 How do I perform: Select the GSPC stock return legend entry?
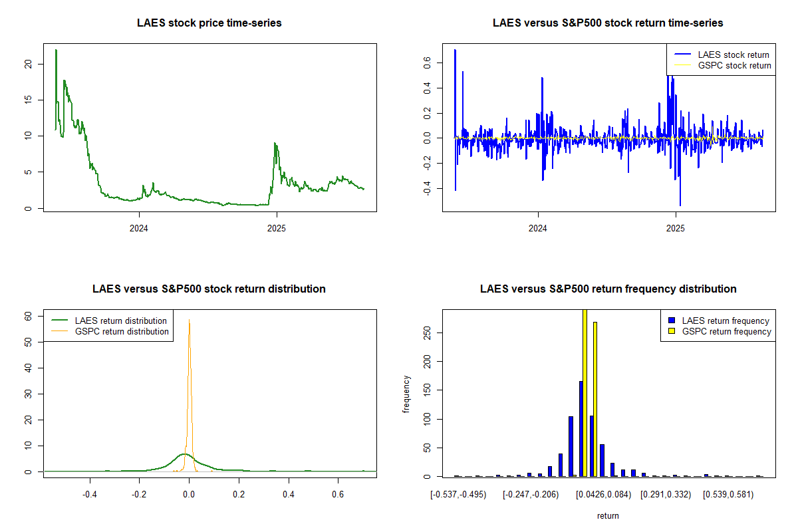click(734, 66)
